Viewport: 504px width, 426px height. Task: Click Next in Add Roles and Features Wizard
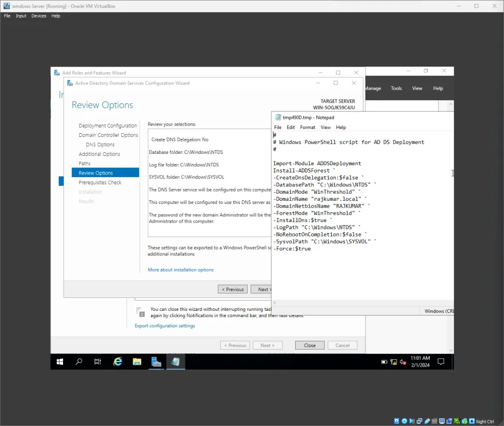(267, 345)
